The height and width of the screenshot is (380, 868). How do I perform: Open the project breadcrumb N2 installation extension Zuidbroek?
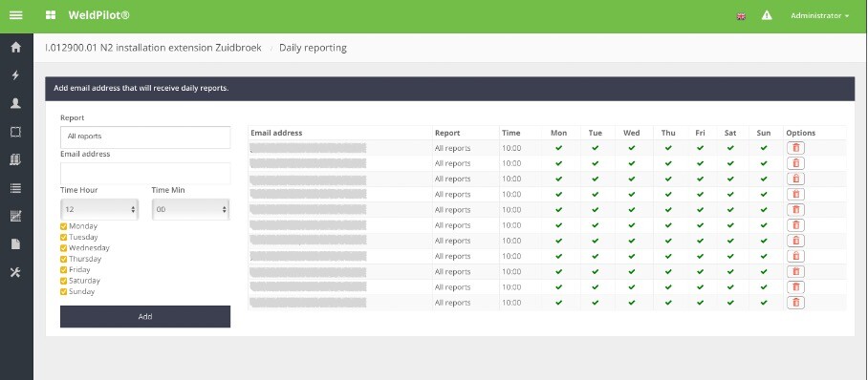153,48
